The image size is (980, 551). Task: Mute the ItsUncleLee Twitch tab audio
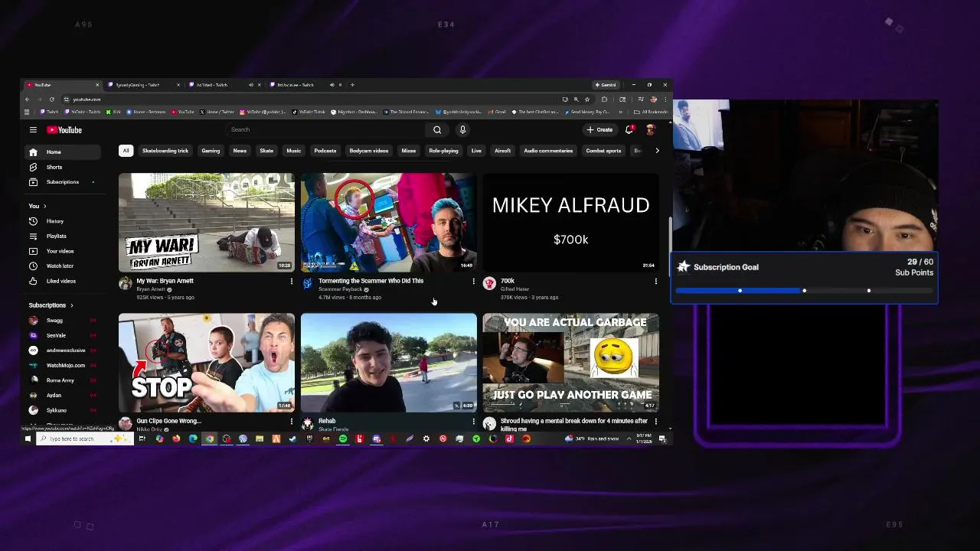[332, 85]
